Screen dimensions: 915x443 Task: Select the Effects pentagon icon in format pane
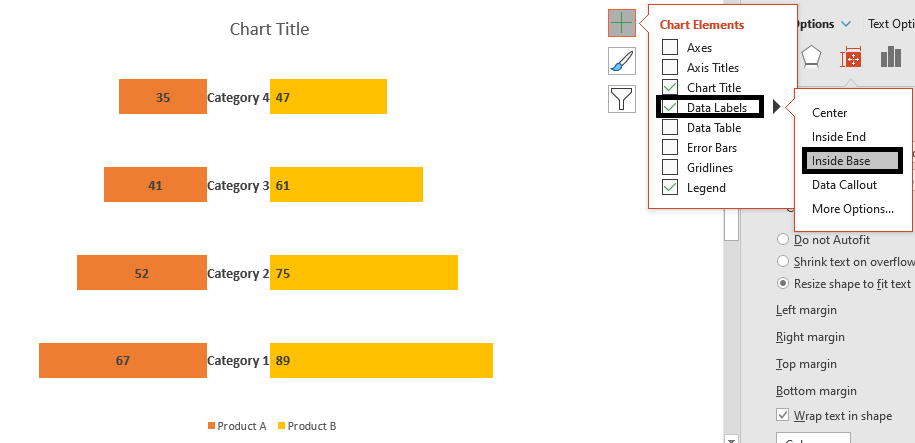tap(811, 57)
